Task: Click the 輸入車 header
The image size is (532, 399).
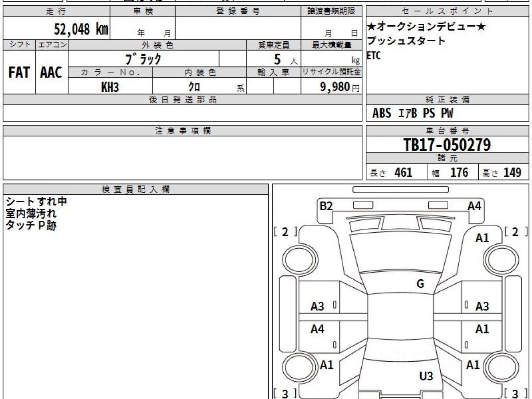Action: [274, 73]
